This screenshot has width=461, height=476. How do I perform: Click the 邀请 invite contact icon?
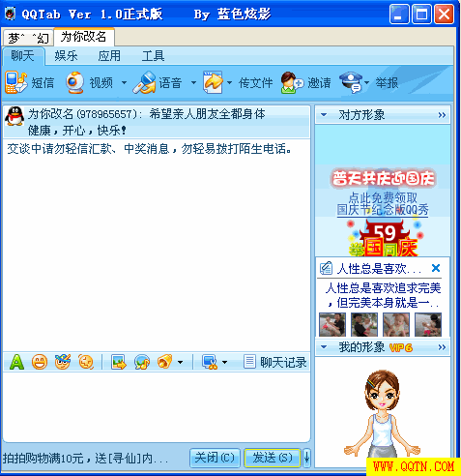coord(292,83)
